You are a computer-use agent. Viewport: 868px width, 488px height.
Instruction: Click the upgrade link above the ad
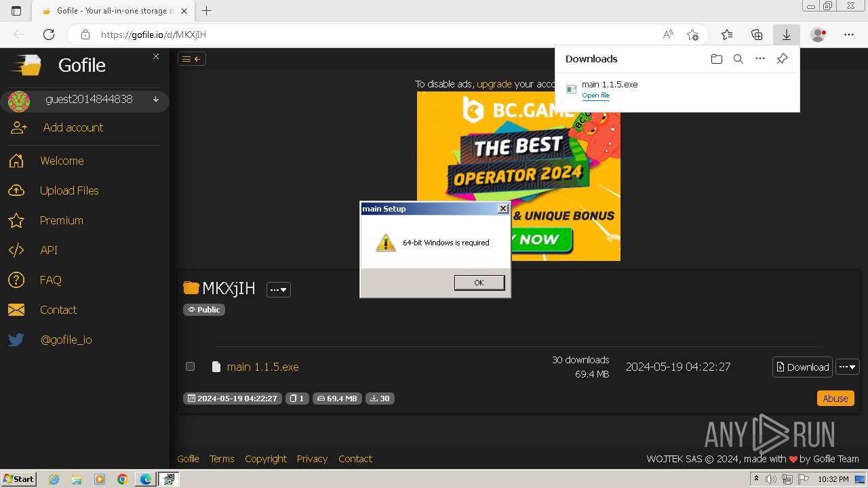tap(494, 84)
